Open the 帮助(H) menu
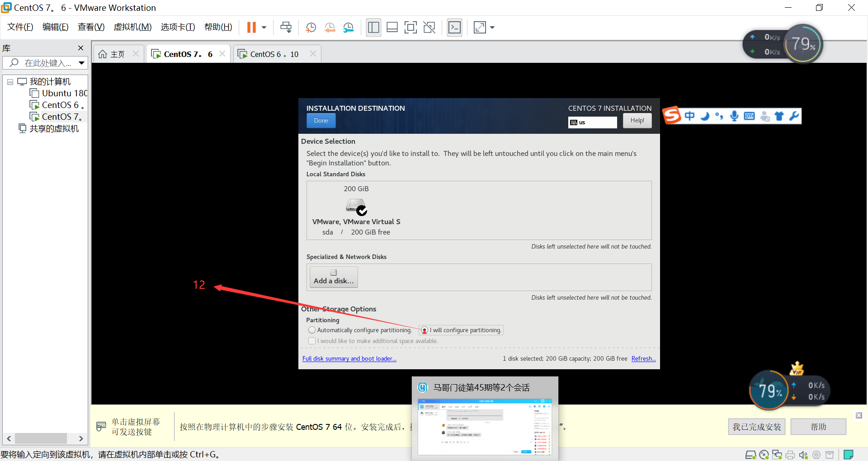Viewport: 868px width, 461px height. click(x=218, y=27)
